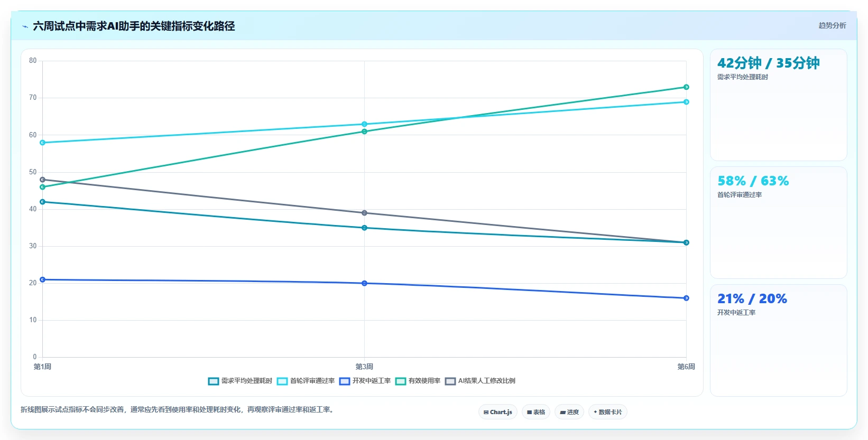Click the 开发中返工率 data point at 第3周

click(364, 283)
